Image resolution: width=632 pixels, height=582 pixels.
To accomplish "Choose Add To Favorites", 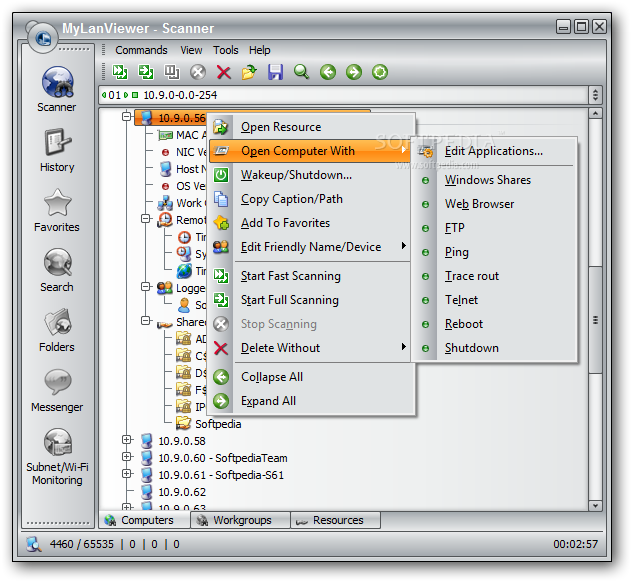I will click(310, 223).
